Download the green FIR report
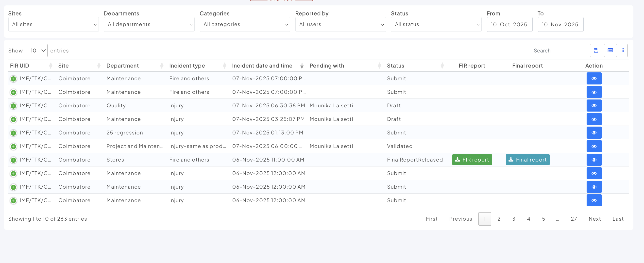The height and width of the screenshot is (263, 644). click(x=472, y=160)
